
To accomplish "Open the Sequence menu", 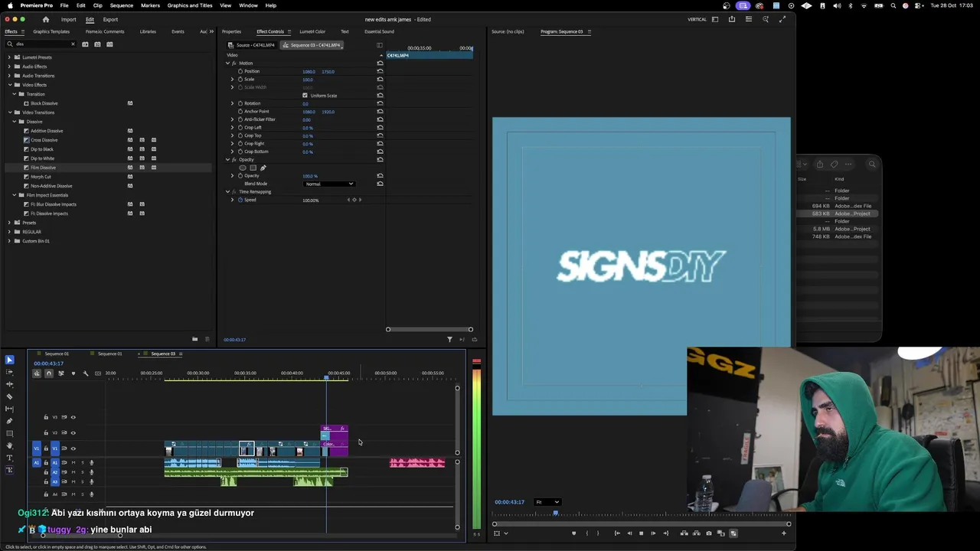I will [x=122, y=5].
